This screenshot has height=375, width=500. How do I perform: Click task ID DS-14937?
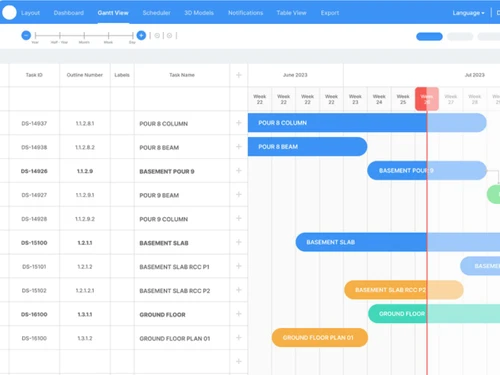(x=34, y=123)
